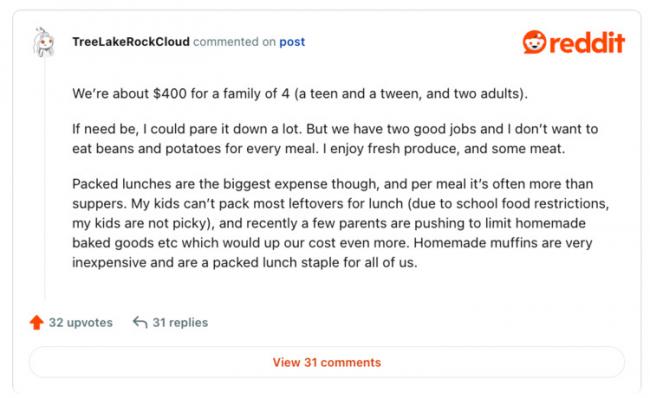Click the paragraph about $400 family budget
This screenshot has height=398, width=650.
(x=300, y=93)
